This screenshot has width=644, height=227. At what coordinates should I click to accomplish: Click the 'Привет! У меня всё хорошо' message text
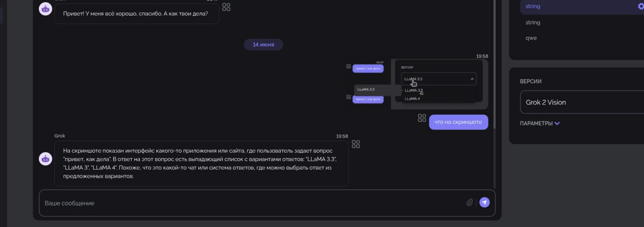click(136, 14)
